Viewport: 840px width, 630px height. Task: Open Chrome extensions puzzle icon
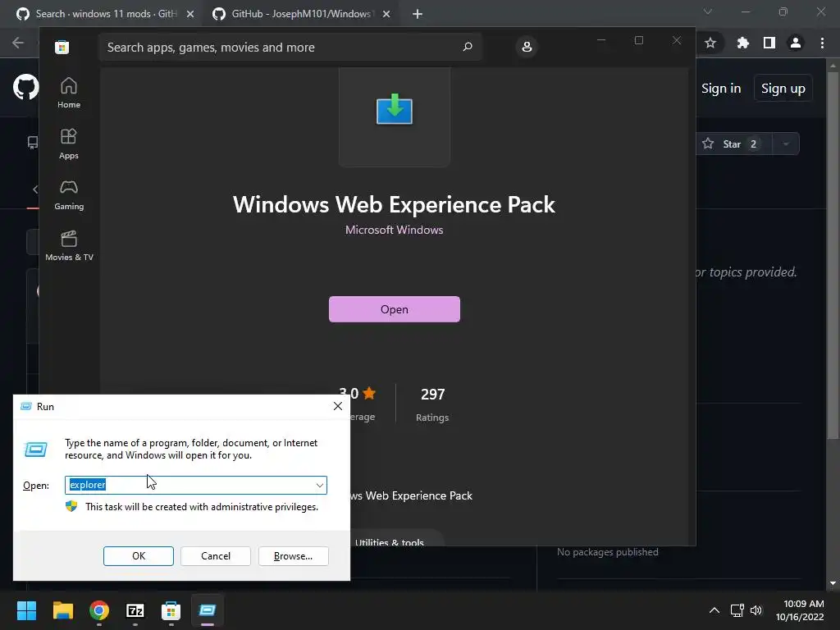742,43
